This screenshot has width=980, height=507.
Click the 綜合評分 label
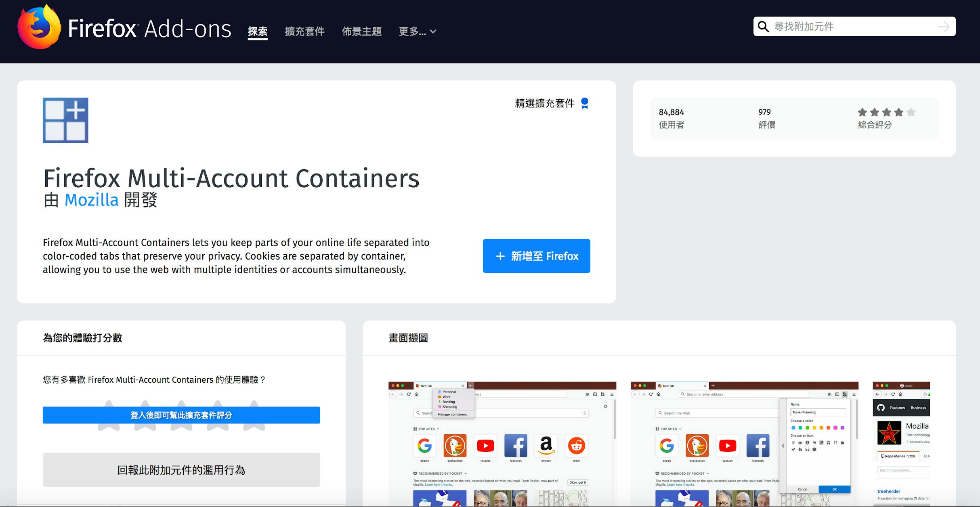pos(875,125)
